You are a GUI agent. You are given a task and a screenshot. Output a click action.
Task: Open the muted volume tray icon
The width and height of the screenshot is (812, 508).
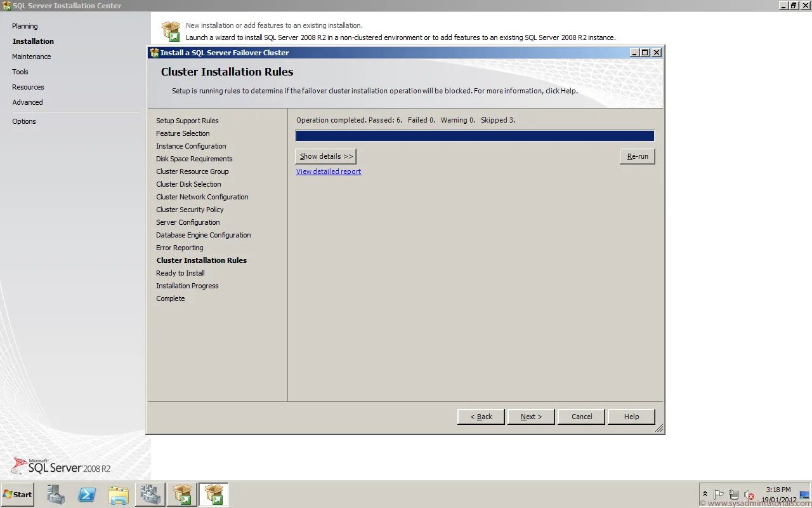pos(749,495)
